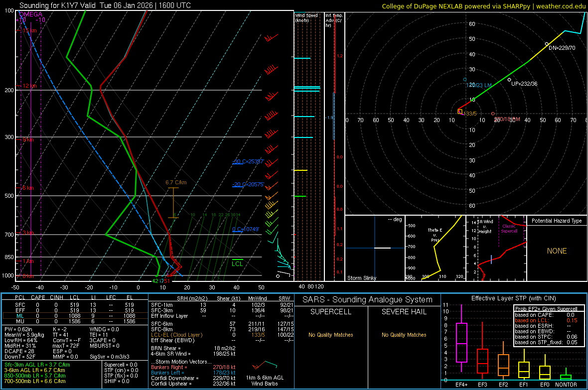Click the 'LowRH = 64%' value
The image size is (588, 390).
[21, 340]
